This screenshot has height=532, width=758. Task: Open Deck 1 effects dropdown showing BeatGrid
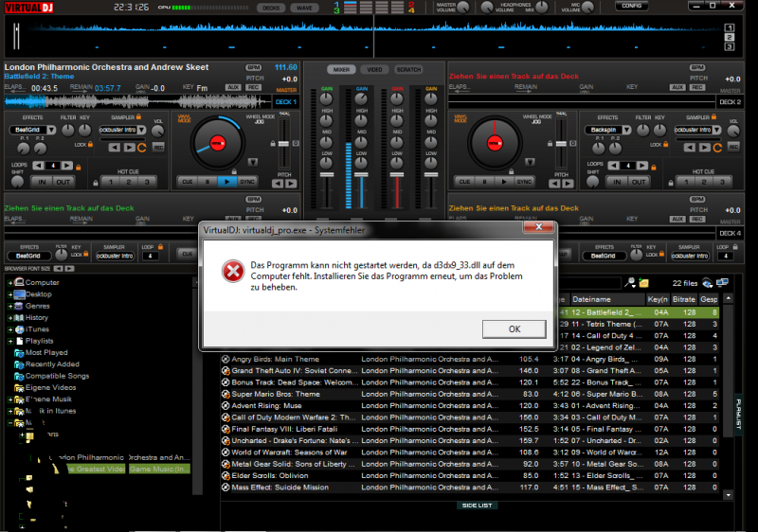click(x=51, y=130)
